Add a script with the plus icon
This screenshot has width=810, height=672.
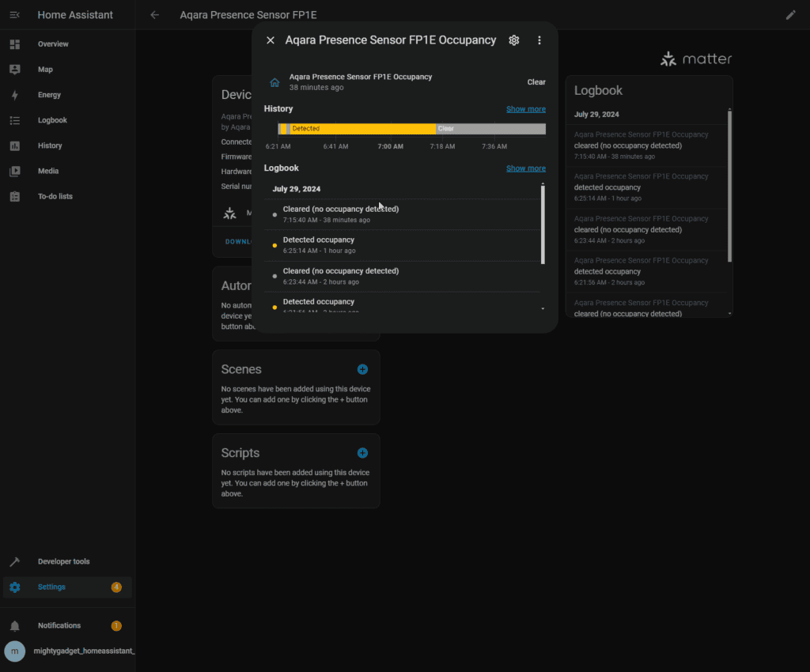(x=362, y=453)
